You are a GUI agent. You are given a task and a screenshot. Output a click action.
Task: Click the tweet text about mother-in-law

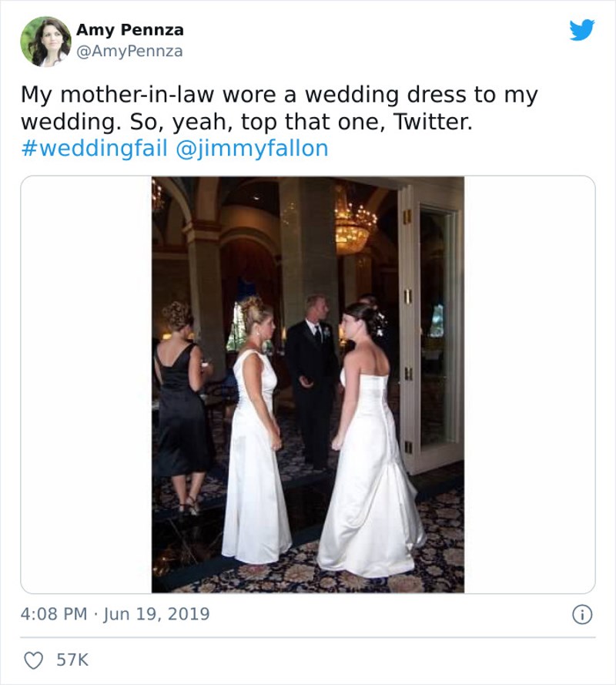(277, 108)
